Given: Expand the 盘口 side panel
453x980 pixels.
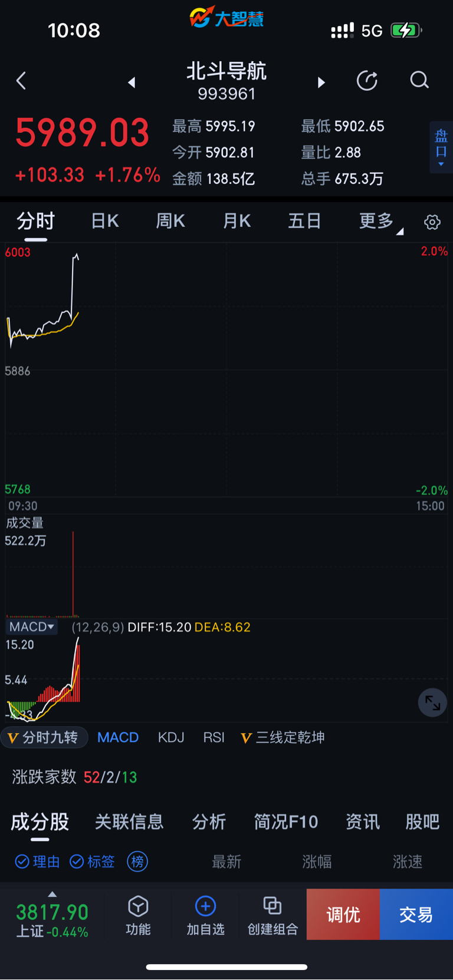Looking at the screenshot, I should click(441, 147).
